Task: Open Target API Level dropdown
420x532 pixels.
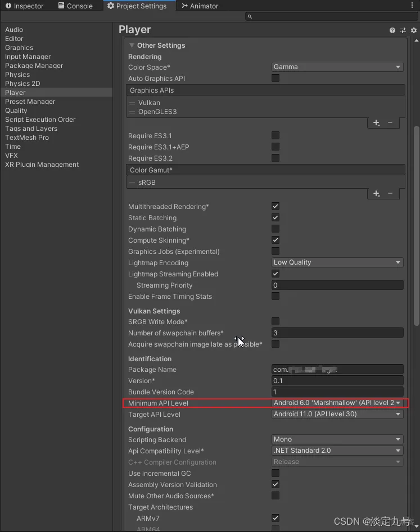Action: (337, 414)
